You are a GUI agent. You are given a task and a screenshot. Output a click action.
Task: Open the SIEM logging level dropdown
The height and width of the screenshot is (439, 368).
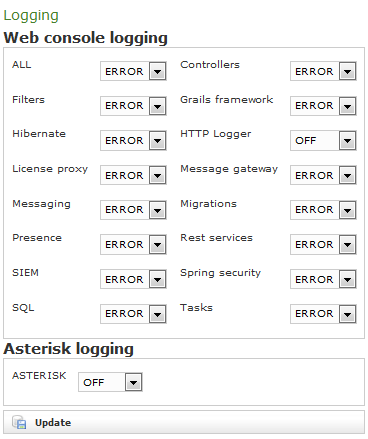(133, 279)
